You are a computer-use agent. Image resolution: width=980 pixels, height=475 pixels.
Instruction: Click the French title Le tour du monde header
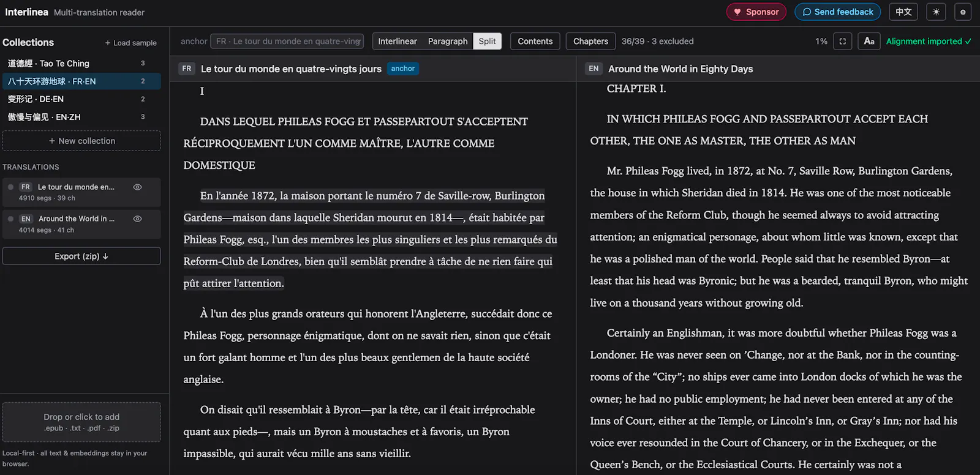click(x=291, y=69)
